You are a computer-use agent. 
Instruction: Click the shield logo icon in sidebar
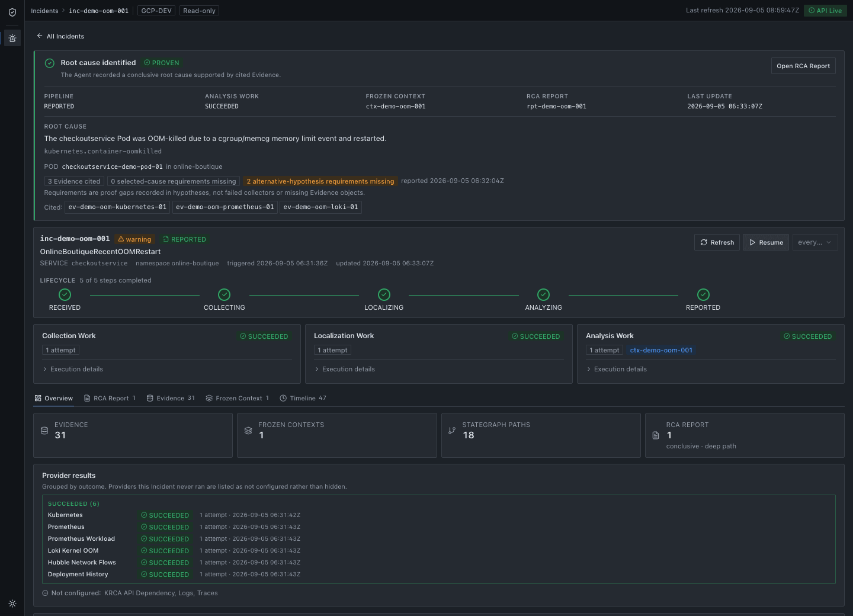pyautogui.click(x=12, y=12)
